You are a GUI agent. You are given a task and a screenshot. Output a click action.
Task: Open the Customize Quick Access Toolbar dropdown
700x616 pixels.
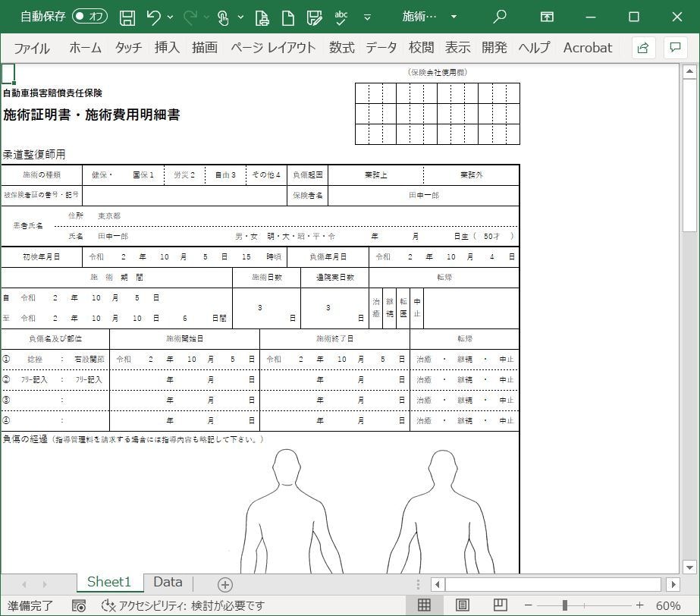[x=367, y=17]
